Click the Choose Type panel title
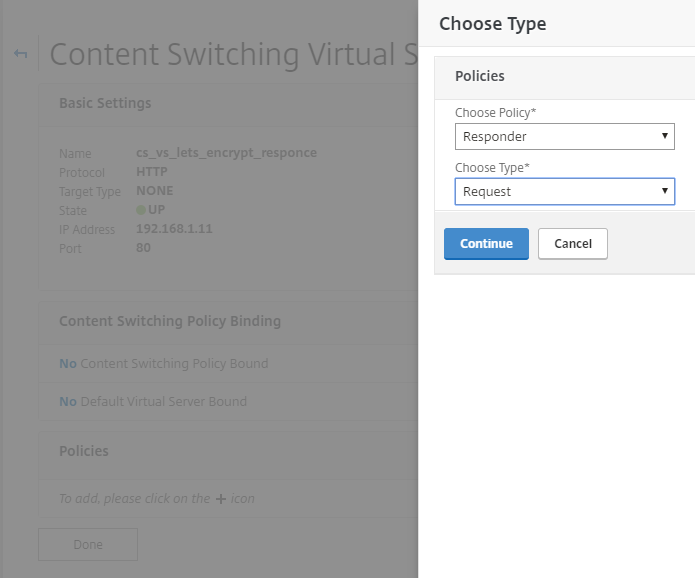Image resolution: width=695 pixels, height=578 pixels. 492,24
